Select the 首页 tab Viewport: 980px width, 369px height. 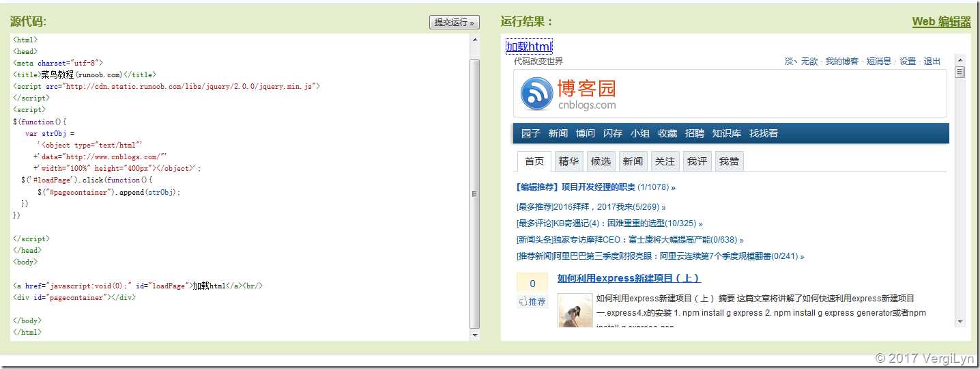534,161
